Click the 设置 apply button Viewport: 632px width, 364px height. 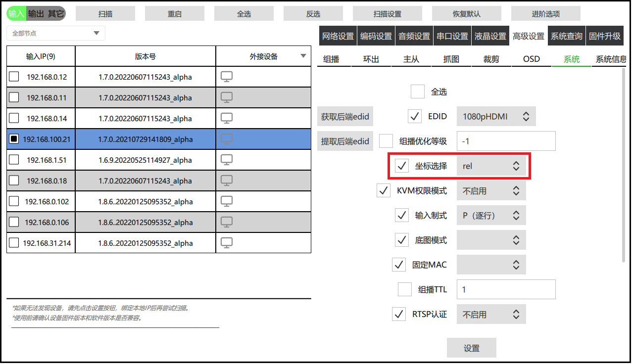coord(471,348)
